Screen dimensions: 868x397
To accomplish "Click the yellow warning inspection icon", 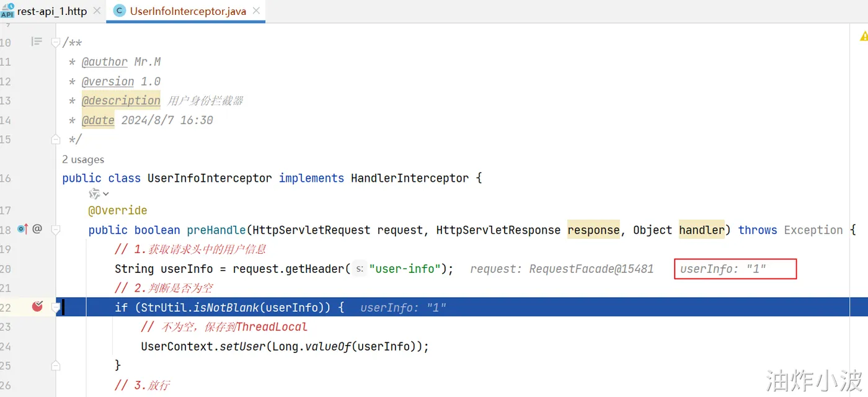I will [864, 37].
